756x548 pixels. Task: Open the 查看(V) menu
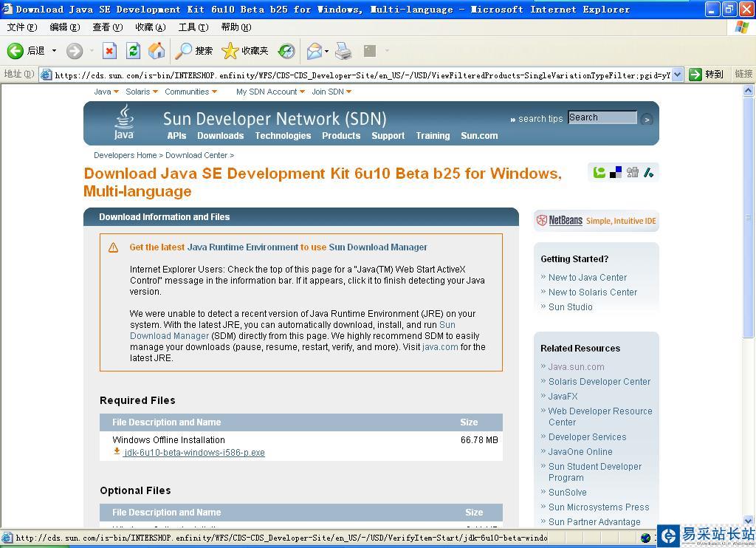tap(108, 27)
